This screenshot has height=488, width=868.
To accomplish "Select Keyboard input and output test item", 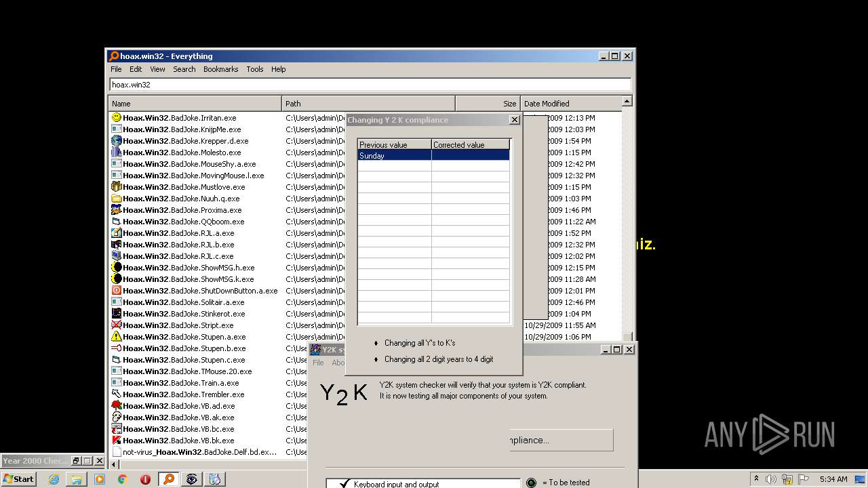I will (x=396, y=484).
